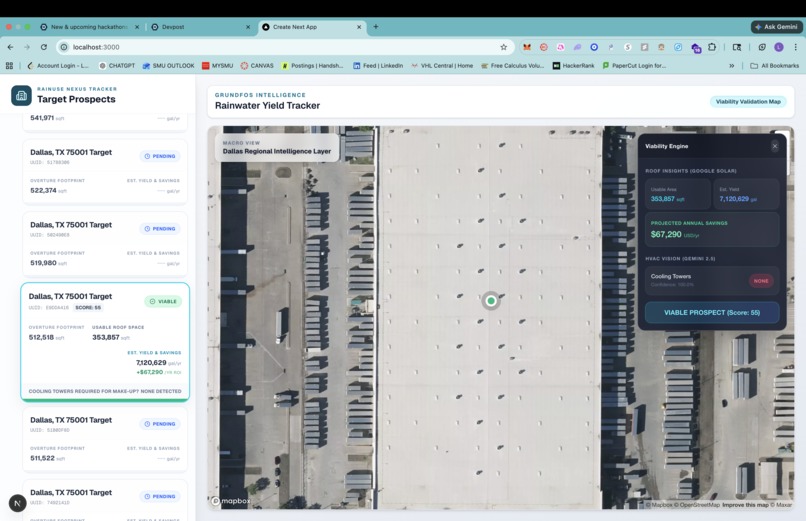This screenshot has width=806, height=521.
Task: Close the Devpost tab
Action: point(248,27)
